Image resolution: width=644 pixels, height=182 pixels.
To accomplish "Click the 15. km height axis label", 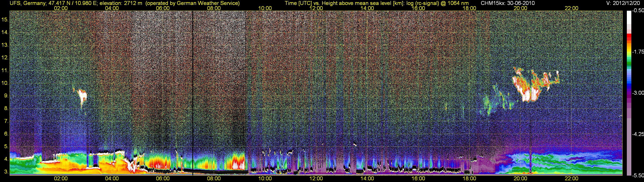I will click(x=5, y=19).
